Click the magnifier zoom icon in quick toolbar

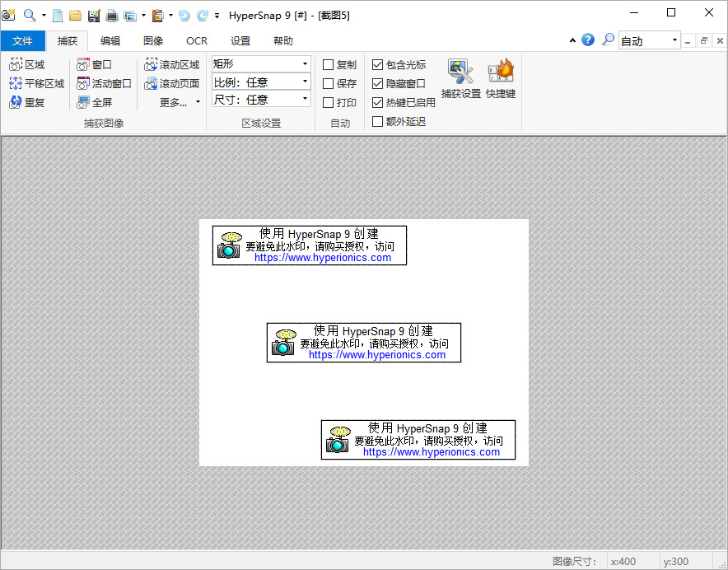point(30,16)
